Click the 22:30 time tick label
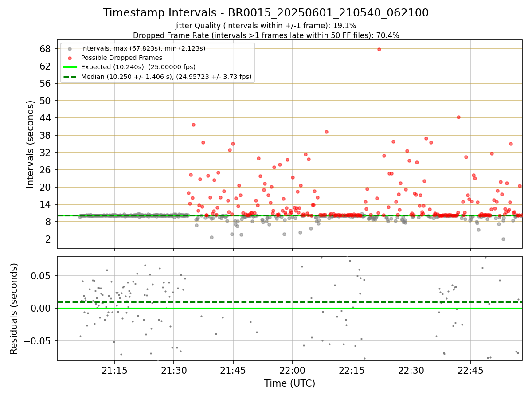The width and height of the screenshot is (532, 399). [x=411, y=370]
